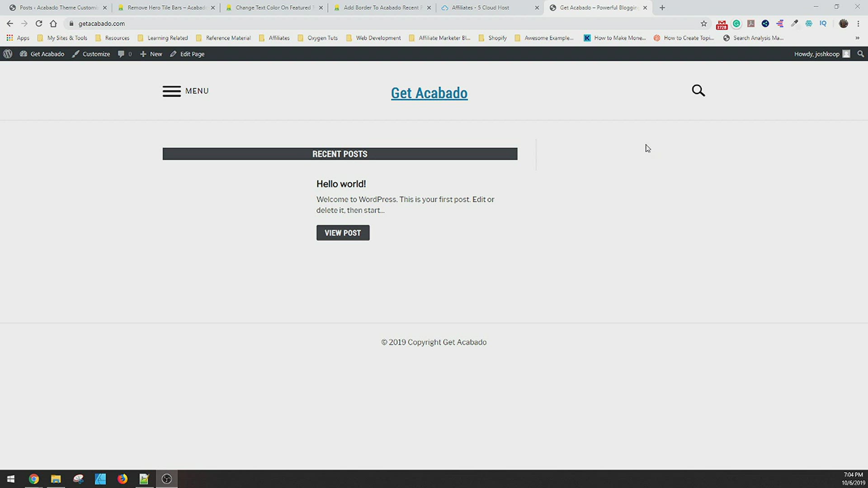Switch to Add Border To Acabado Recent tab
Screen dimensions: 868x488
point(381,8)
